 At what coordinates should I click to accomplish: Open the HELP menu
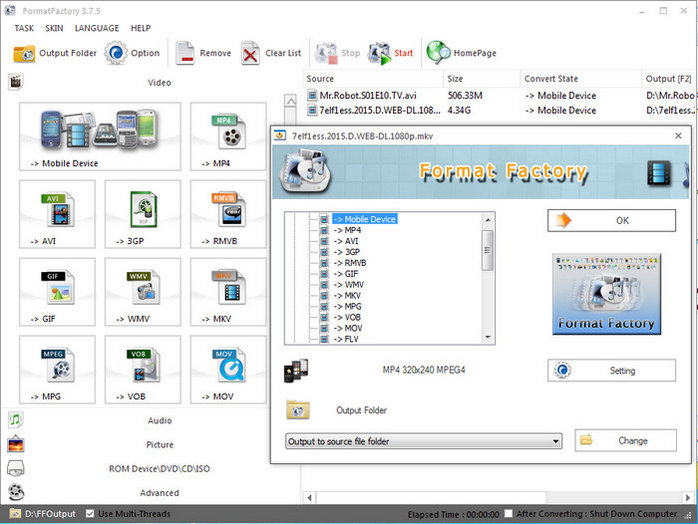141,28
